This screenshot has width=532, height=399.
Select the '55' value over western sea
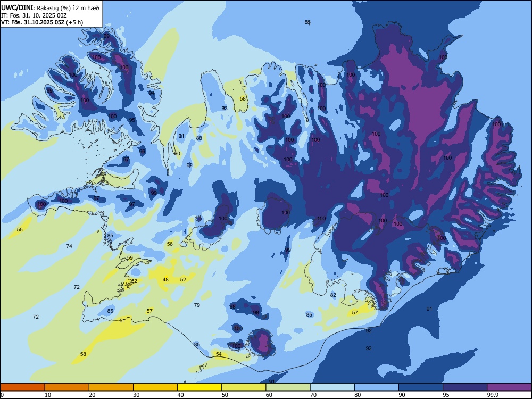(20, 229)
